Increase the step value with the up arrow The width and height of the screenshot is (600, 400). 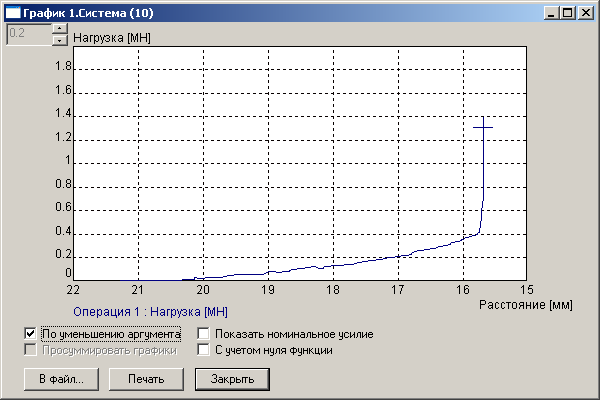point(59,28)
